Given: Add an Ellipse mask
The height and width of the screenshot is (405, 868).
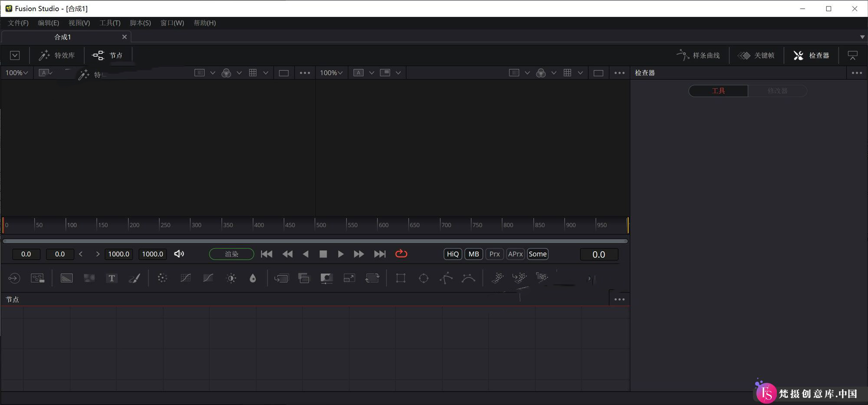Looking at the screenshot, I should tap(424, 278).
